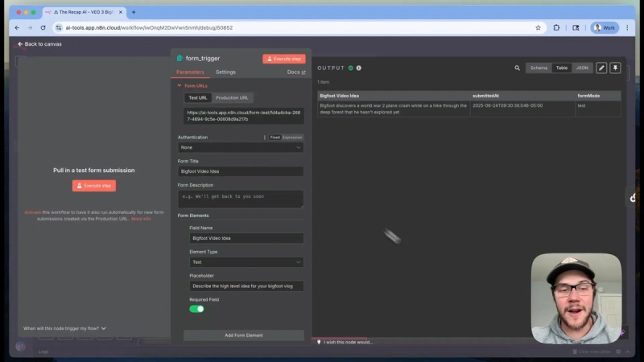Screen dimensions: 644x362
Task: Switch to the Settings tab
Action: click(x=225, y=72)
